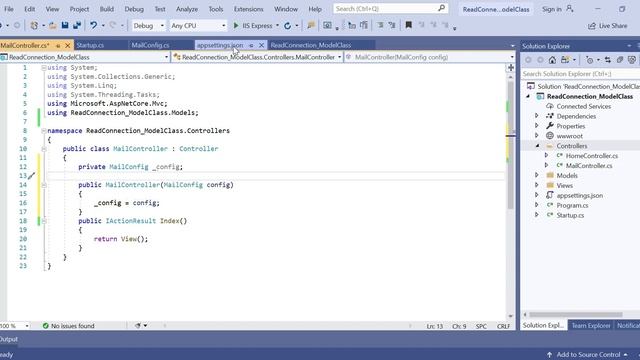Click the Sign in link
This screenshot has width=640, height=360.
551,9
